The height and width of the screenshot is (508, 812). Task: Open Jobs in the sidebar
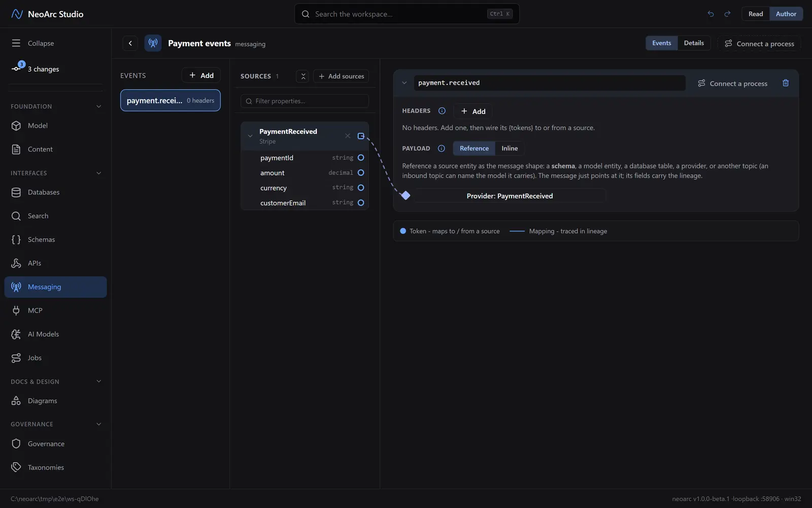(55, 358)
